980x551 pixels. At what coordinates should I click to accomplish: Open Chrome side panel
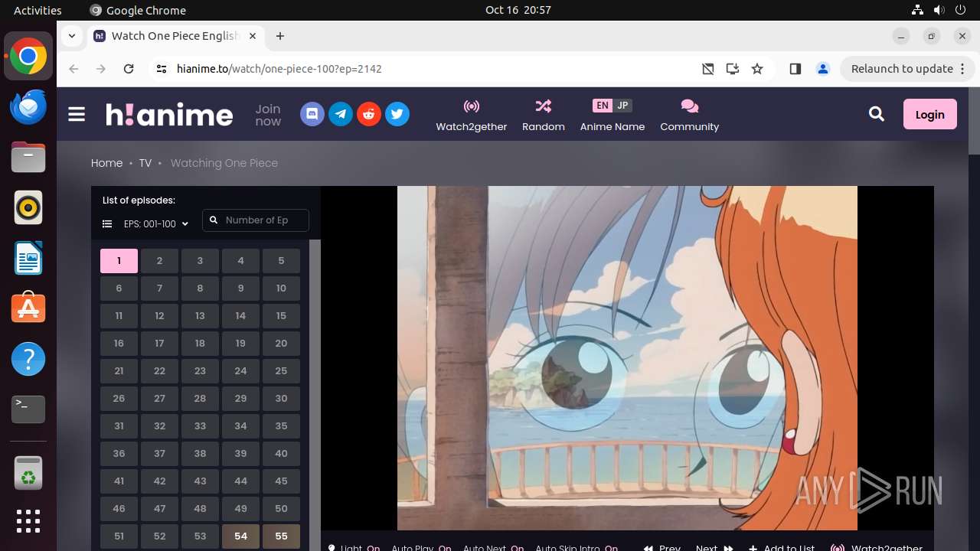pos(795,69)
